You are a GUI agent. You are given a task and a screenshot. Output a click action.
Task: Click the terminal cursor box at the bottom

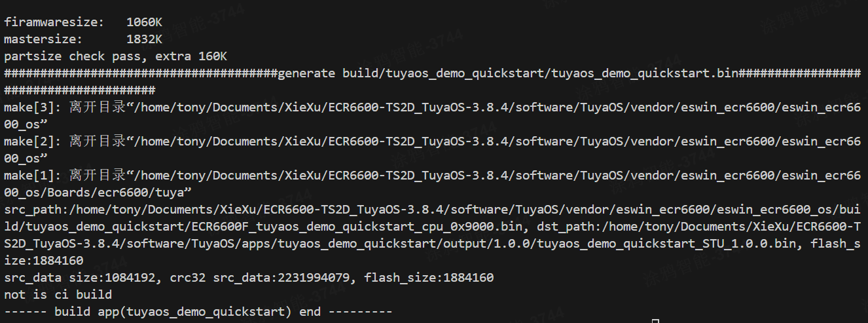point(655,321)
